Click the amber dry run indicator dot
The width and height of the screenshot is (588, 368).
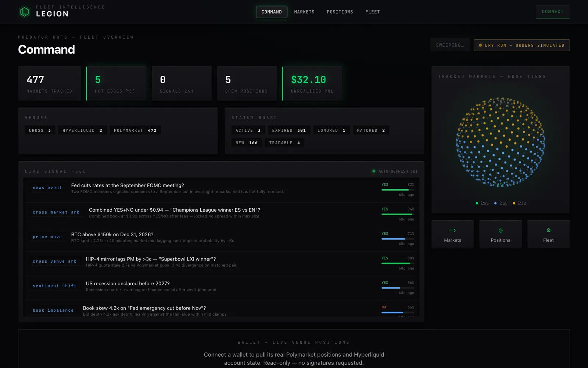[480, 45]
